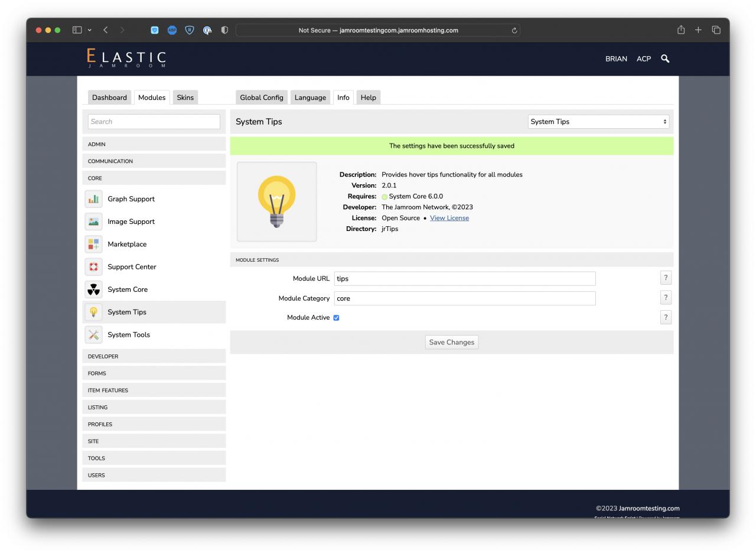Click the Graph Support module icon
Image resolution: width=756 pixels, height=553 pixels.
coord(93,199)
